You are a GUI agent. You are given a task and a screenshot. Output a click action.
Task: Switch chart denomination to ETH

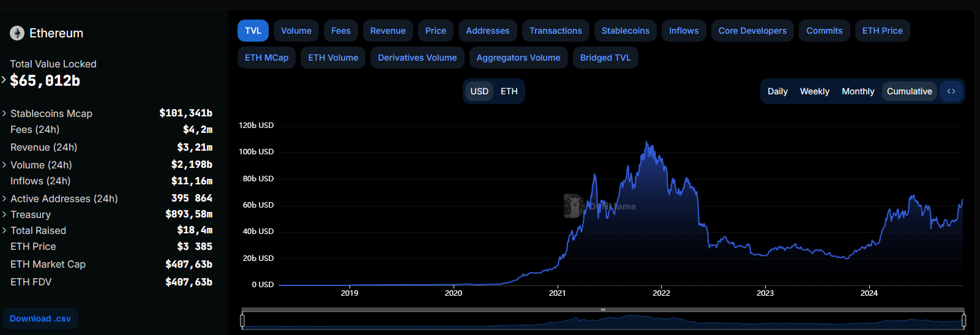pyautogui.click(x=509, y=91)
